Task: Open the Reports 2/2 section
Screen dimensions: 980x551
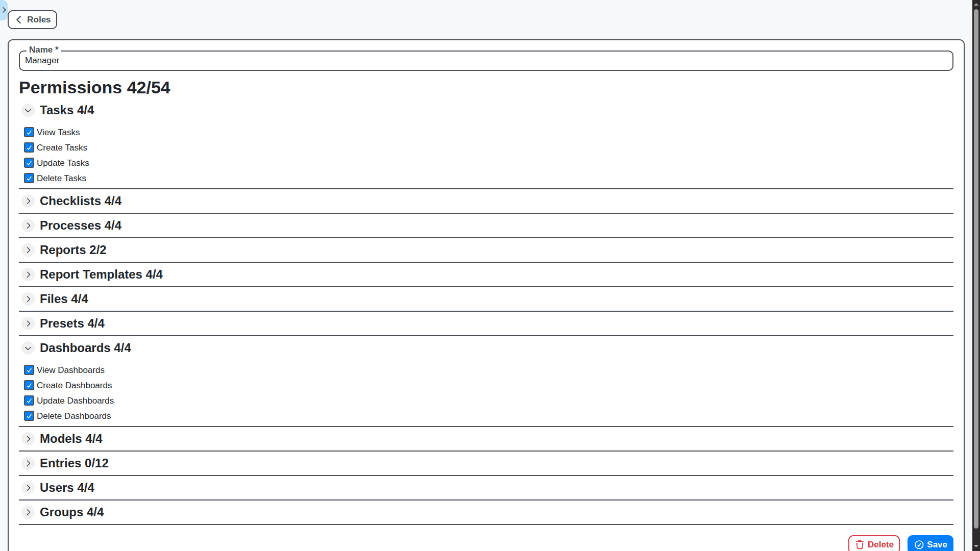Action: click(x=28, y=250)
